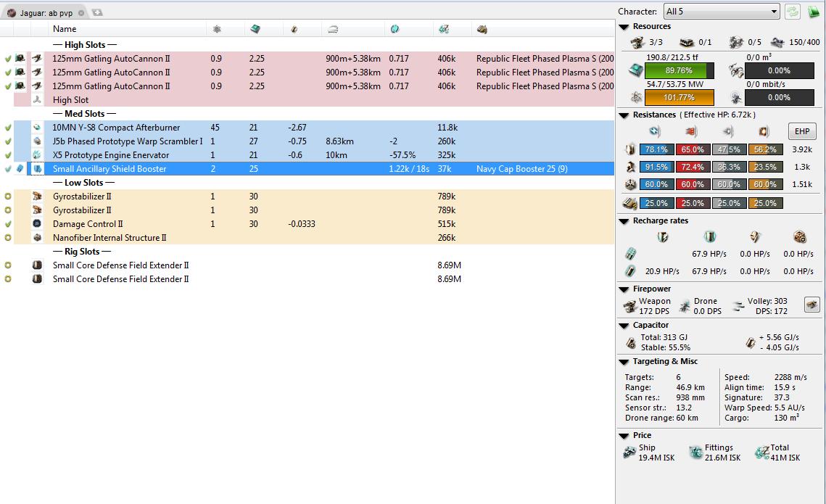Click the shield EM resistance bar 78.1%
Viewport: 826px width, 504px height.
point(656,149)
